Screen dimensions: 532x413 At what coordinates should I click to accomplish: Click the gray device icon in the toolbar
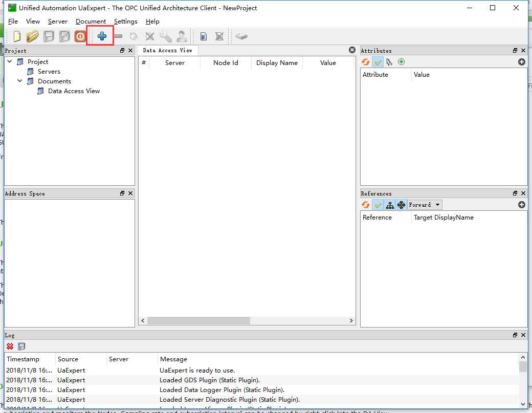pos(241,36)
